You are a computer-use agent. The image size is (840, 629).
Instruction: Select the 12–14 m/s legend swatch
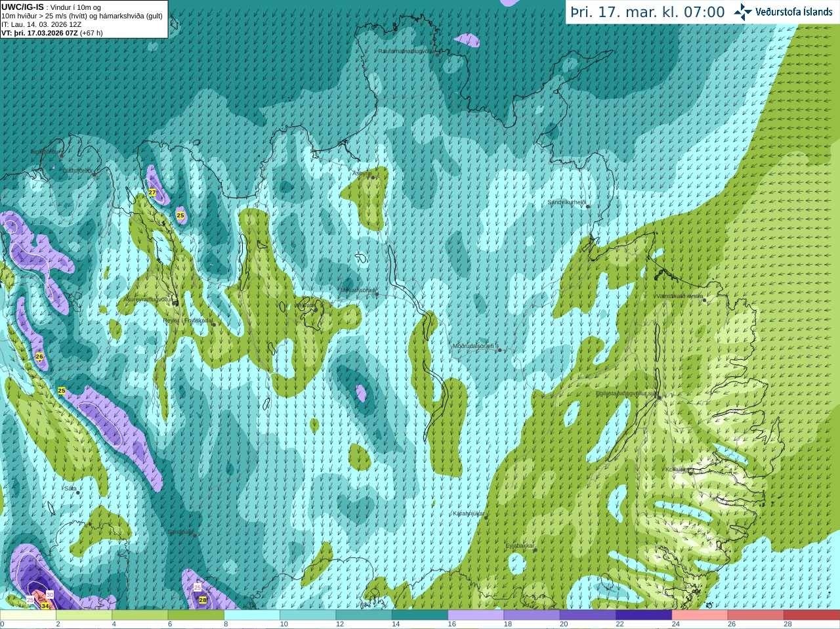click(364, 615)
